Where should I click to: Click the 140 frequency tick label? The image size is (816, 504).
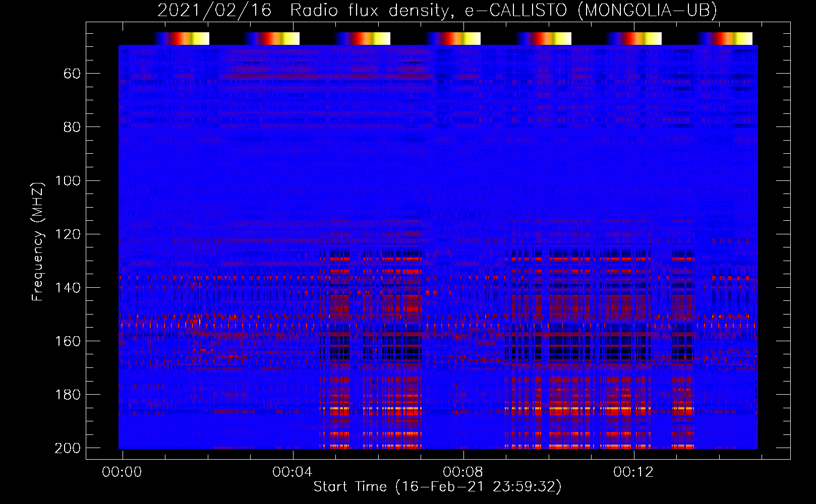click(68, 288)
